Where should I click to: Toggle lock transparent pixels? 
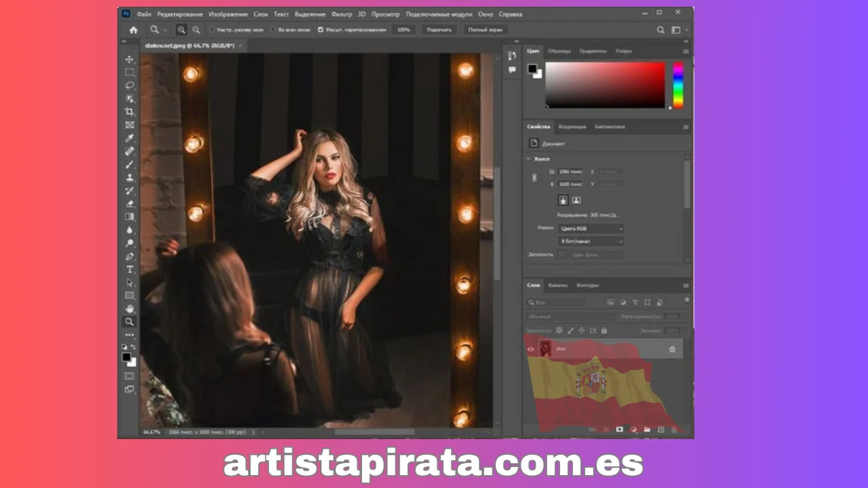[x=559, y=331]
